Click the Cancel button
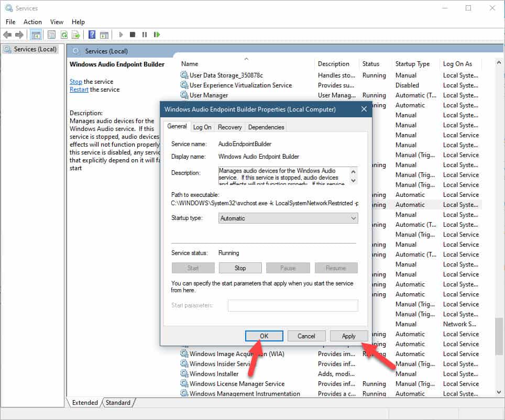The width and height of the screenshot is (505, 420). click(x=306, y=336)
